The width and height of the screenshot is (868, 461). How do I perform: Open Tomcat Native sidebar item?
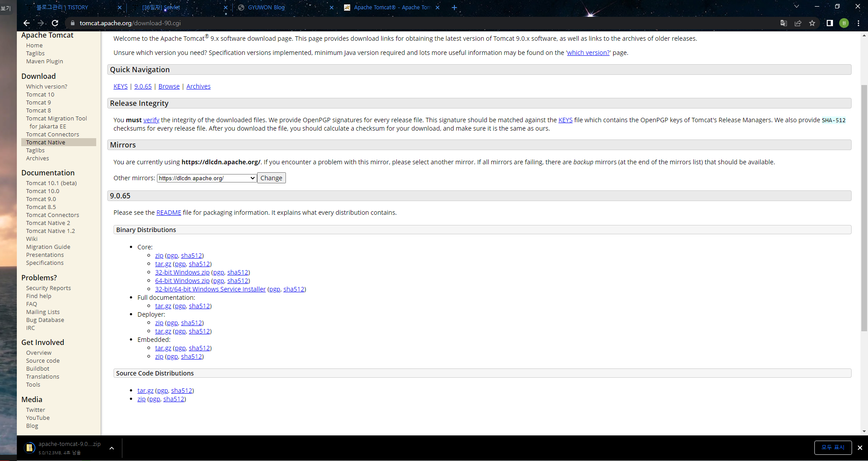pos(59,142)
